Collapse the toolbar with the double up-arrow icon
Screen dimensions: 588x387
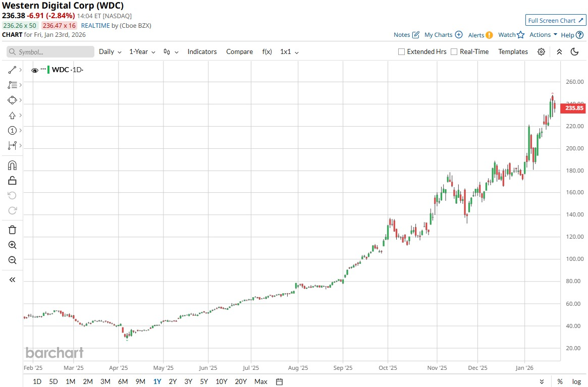click(559, 52)
